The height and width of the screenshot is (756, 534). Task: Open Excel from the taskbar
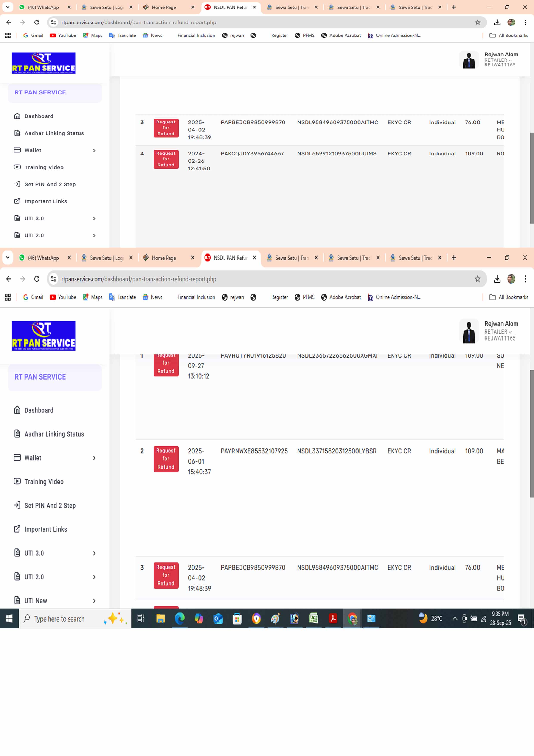[314, 619]
